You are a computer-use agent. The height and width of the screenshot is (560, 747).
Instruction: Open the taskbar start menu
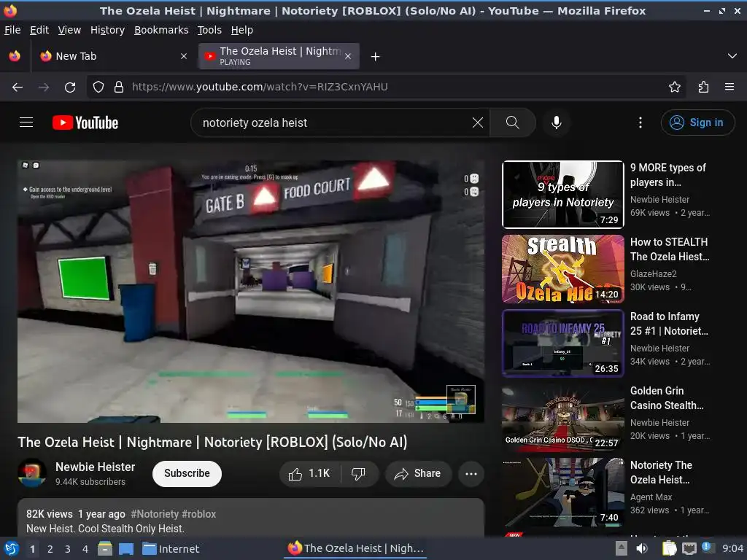click(11, 549)
